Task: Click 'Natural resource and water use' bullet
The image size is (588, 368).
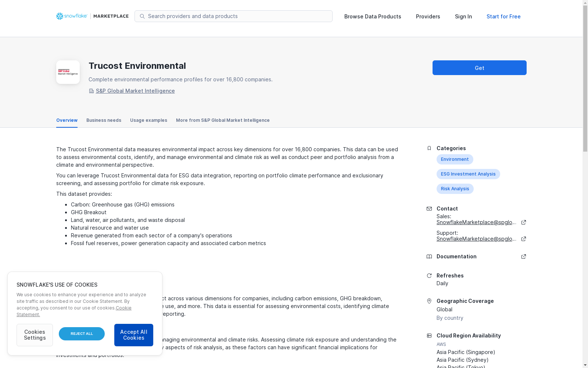Action: pos(110,228)
